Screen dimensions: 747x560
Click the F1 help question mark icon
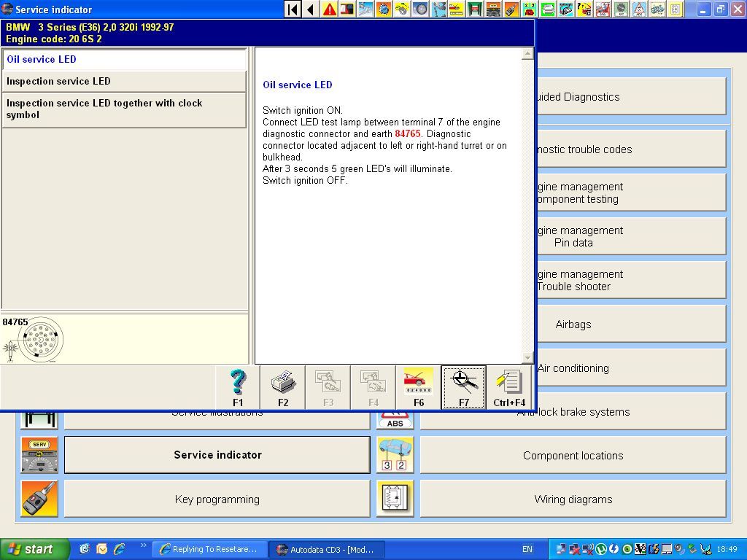[238, 386]
